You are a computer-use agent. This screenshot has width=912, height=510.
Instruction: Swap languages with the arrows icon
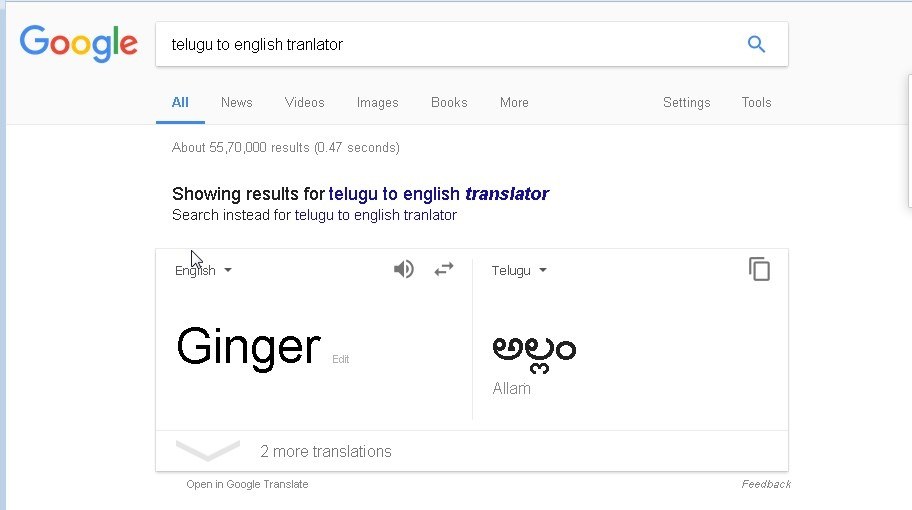tap(444, 270)
